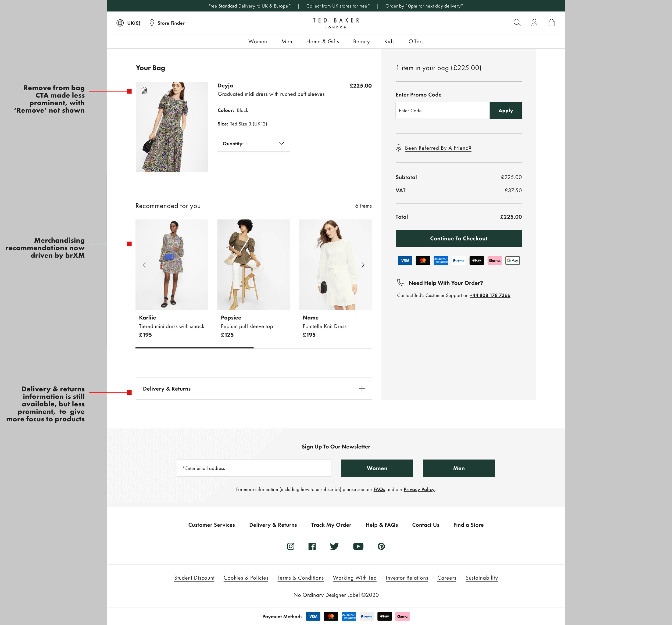Viewport: 672px width, 625px height.
Task: Click the footer Visa payment method icon
Action: click(x=313, y=616)
